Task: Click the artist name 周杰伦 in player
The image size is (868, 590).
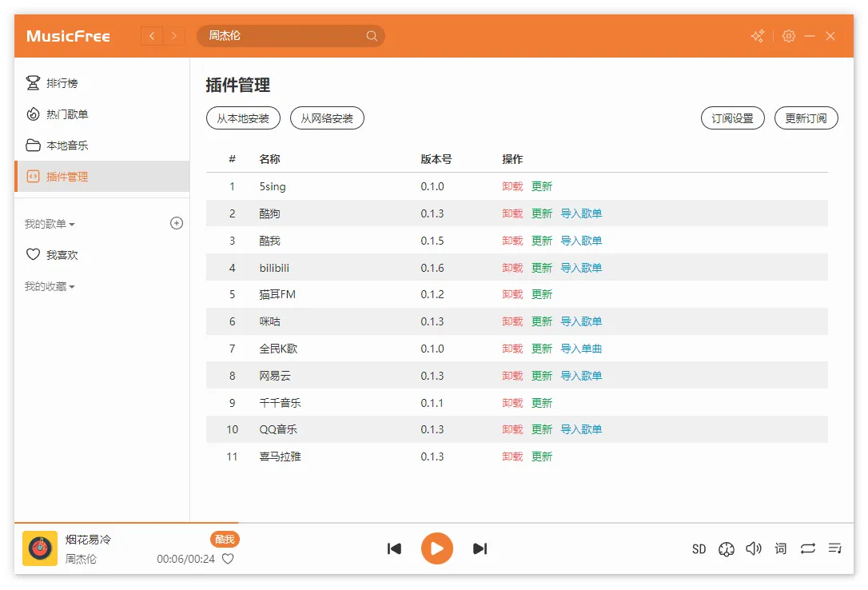Action: point(81,559)
